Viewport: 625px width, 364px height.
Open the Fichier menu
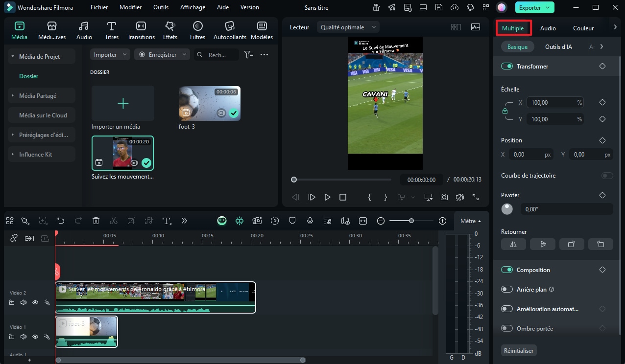tap(99, 7)
